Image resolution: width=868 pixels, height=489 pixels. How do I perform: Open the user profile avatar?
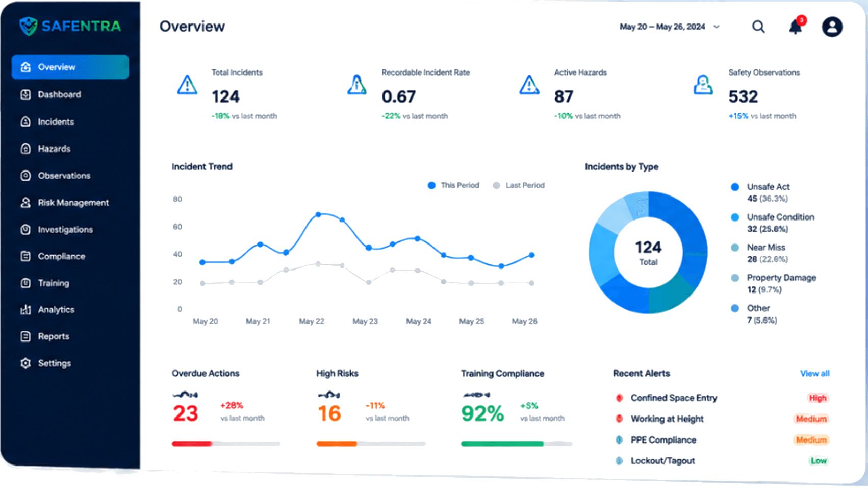[832, 27]
